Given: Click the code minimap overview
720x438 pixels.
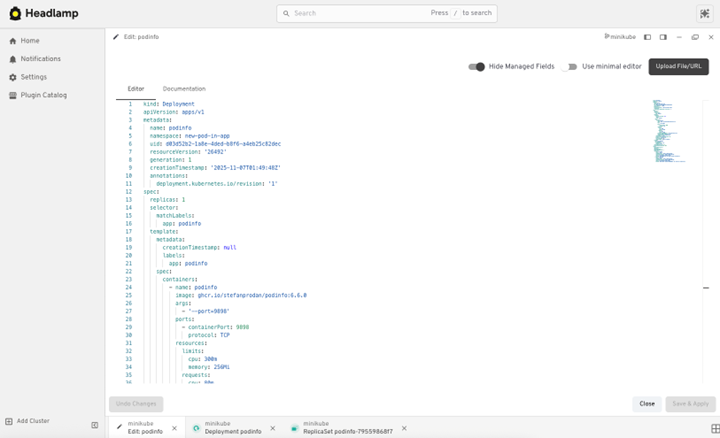Looking at the screenshot, I should [x=668, y=130].
